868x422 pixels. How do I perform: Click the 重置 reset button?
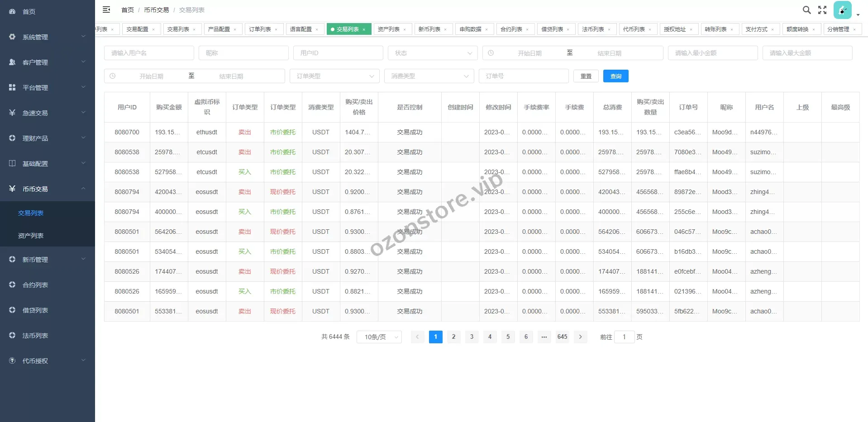coord(586,76)
